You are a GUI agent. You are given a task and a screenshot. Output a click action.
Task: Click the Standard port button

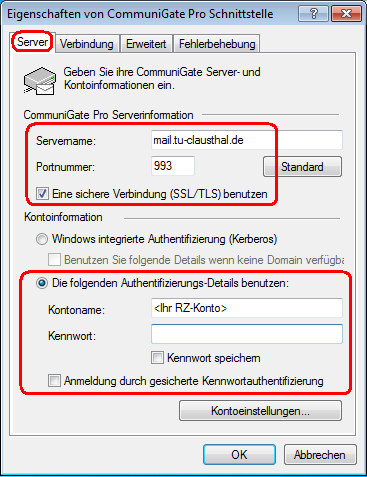[x=302, y=166]
